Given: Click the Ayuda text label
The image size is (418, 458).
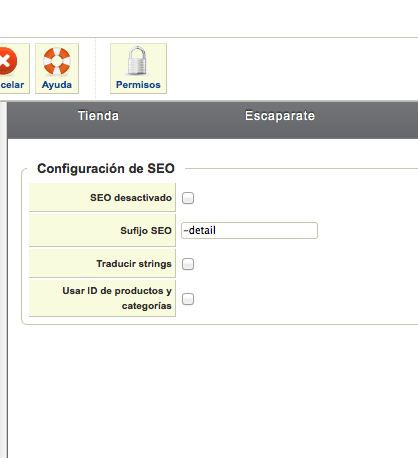Looking at the screenshot, I should pyautogui.click(x=57, y=85).
